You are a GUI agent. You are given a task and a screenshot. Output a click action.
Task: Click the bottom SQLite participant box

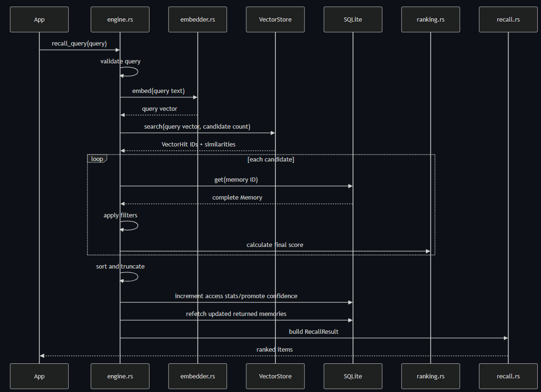click(x=353, y=376)
